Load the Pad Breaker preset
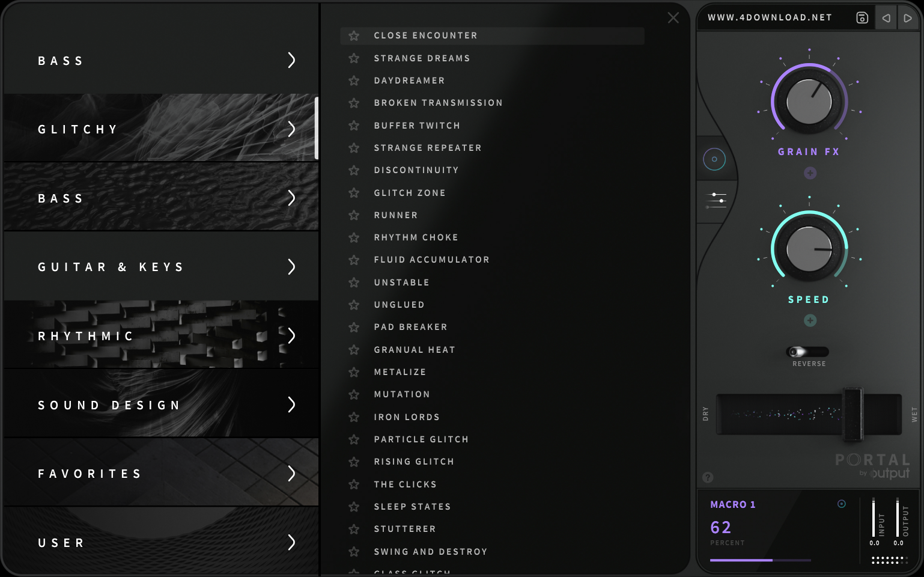Viewport: 924px width, 577px height. (x=410, y=327)
